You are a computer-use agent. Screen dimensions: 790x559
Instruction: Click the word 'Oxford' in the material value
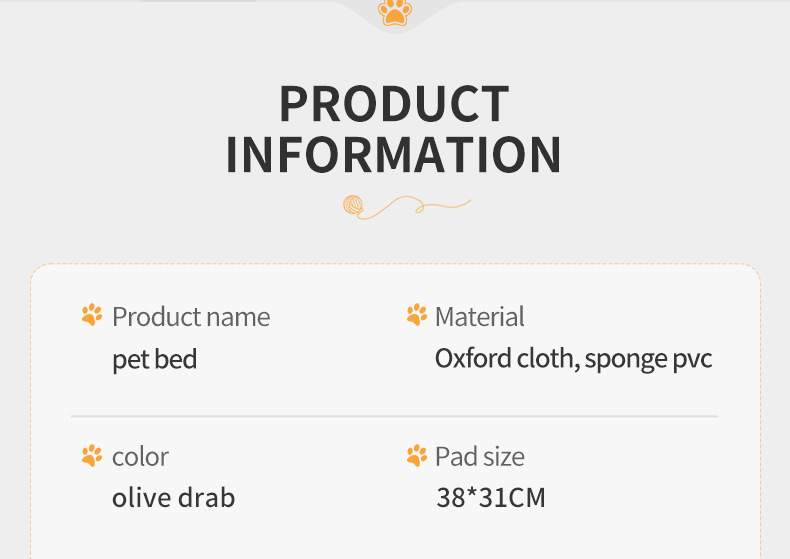[473, 358]
